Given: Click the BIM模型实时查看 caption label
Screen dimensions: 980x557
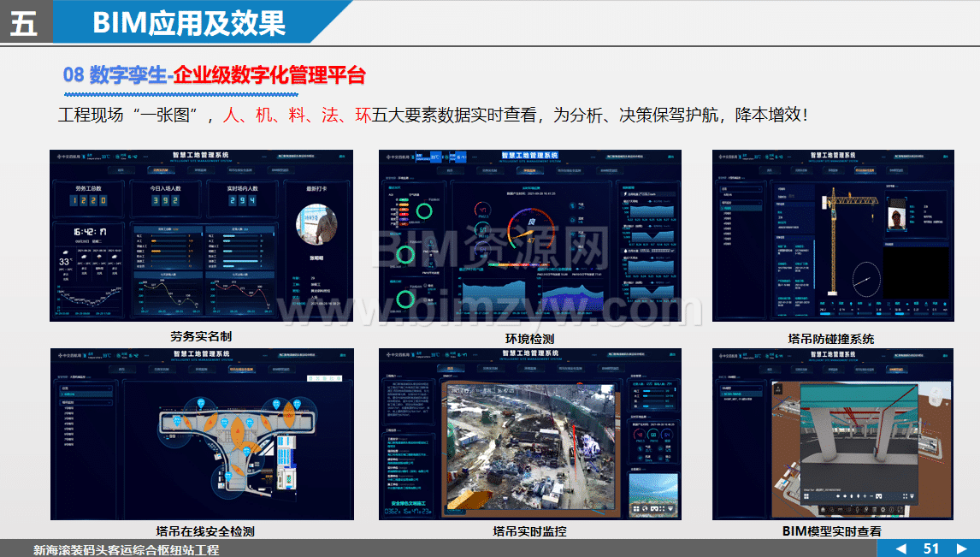Looking at the screenshot, I should tap(831, 531).
